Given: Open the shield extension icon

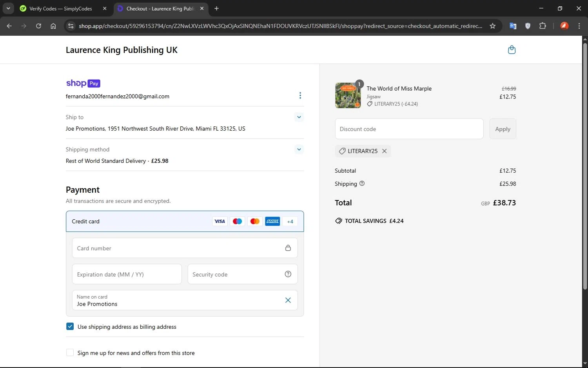Looking at the screenshot, I should (528, 26).
